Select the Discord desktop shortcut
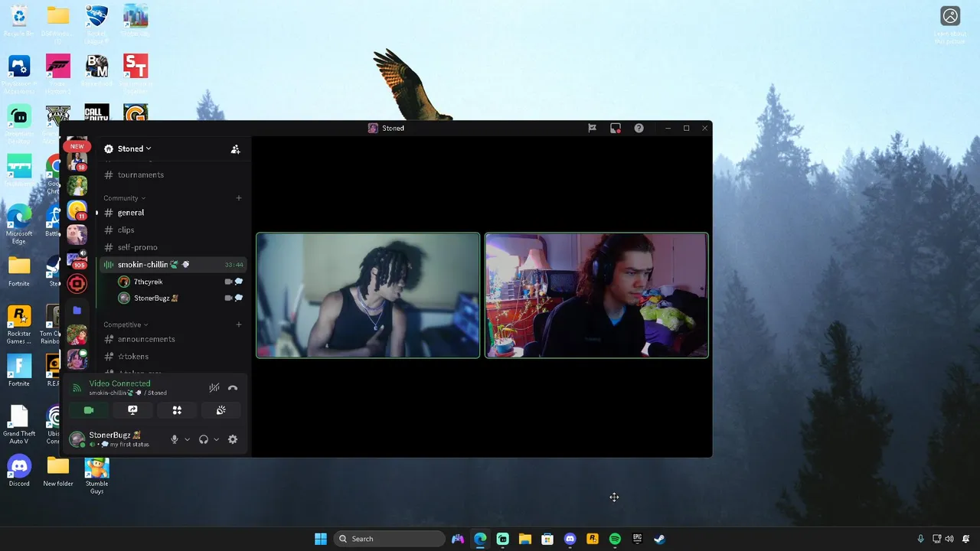Image resolution: width=980 pixels, height=551 pixels. click(19, 471)
